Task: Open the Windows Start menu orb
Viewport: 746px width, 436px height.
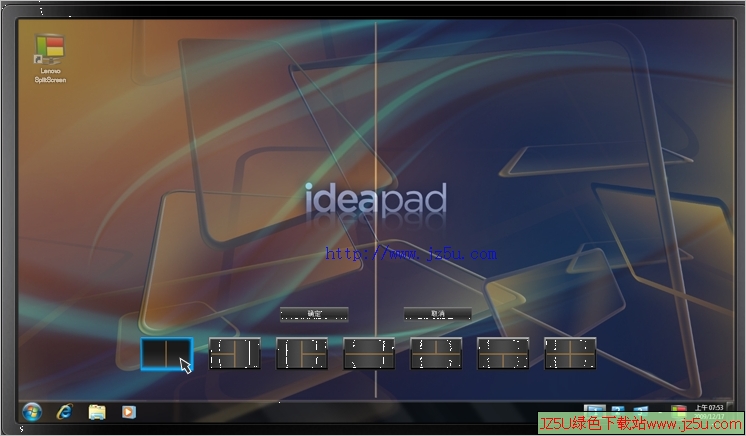Action: coord(32,412)
